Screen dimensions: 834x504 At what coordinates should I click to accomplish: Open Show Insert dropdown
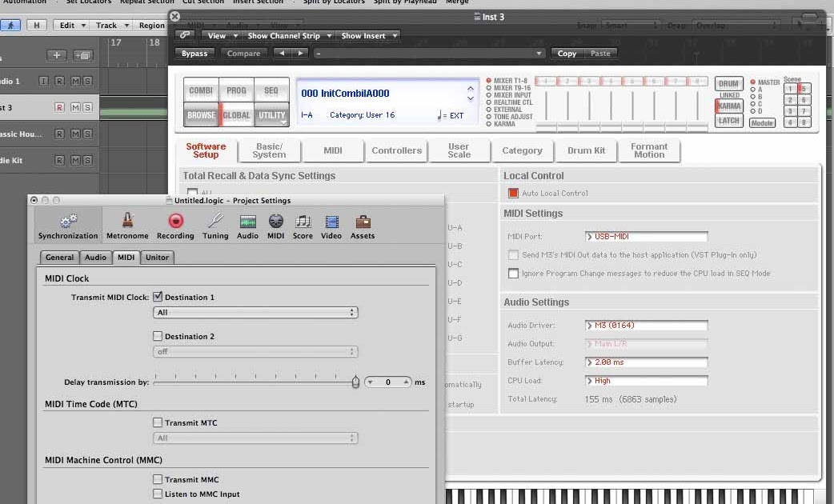pos(368,36)
